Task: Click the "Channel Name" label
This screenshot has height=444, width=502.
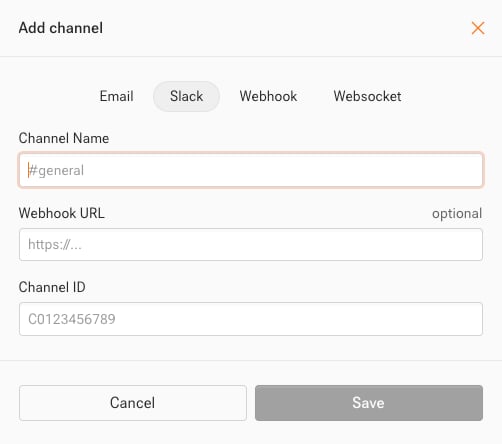Action: click(x=64, y=138)
